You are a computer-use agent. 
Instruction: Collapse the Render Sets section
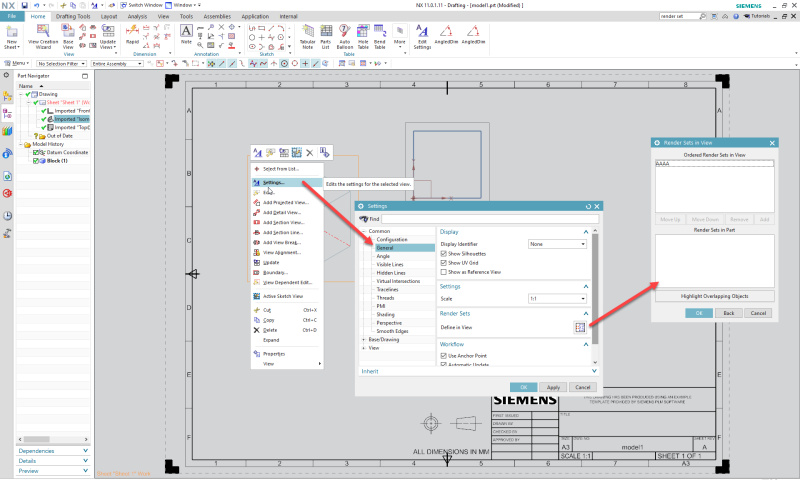pos(586,314)
